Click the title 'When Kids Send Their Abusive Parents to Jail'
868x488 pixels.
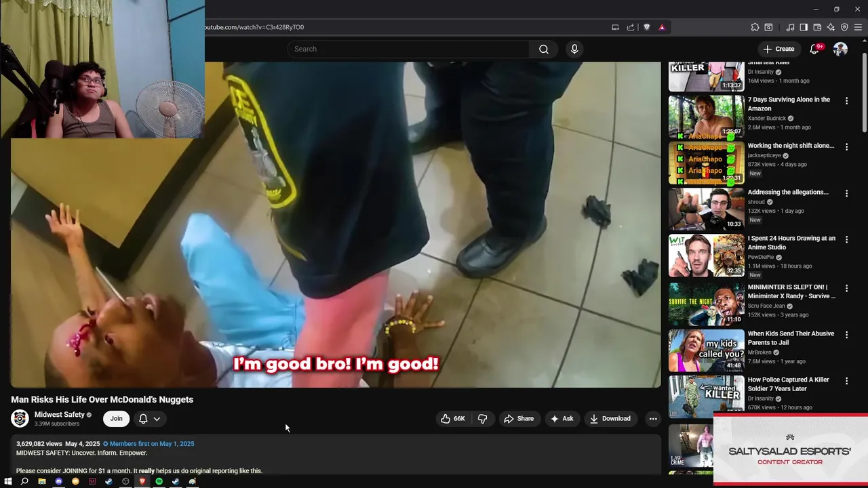(x=791, y=338)
